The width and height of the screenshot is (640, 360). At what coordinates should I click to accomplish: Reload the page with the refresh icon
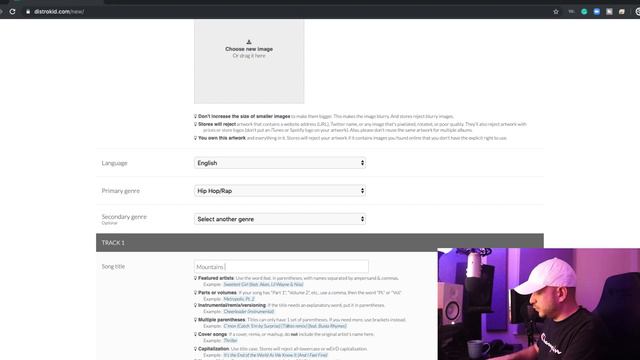click(13, 11)
